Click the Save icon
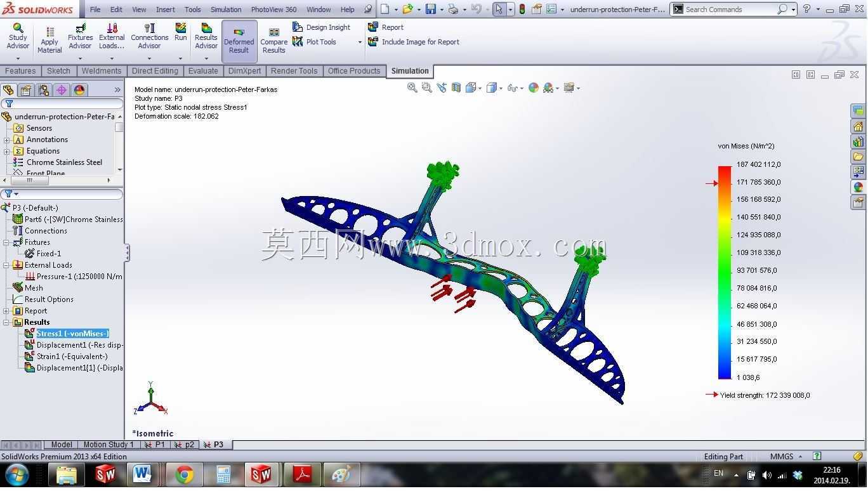The image size is (868, 491). tap(431, 10)
